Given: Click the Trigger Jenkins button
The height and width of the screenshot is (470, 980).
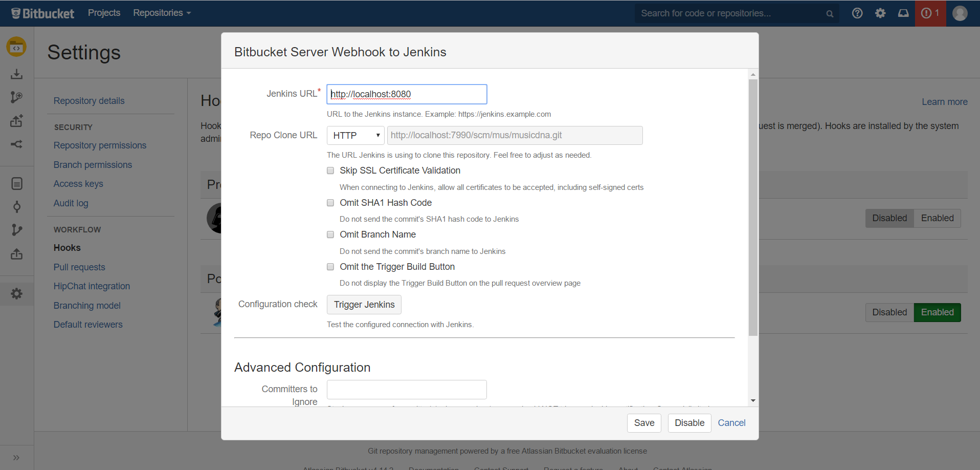Looking at the screenshot, I should [364, 305].
